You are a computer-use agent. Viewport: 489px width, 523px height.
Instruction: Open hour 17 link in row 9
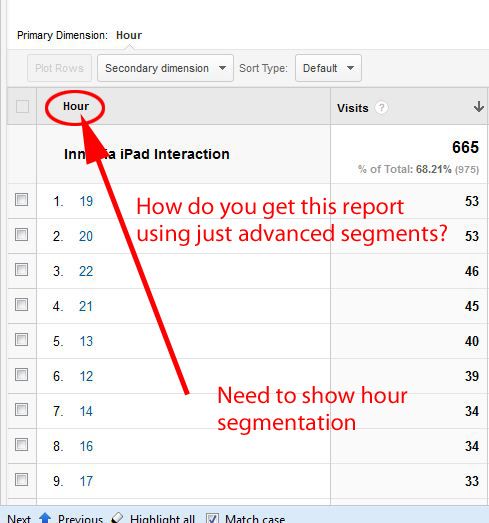point(86,481)
